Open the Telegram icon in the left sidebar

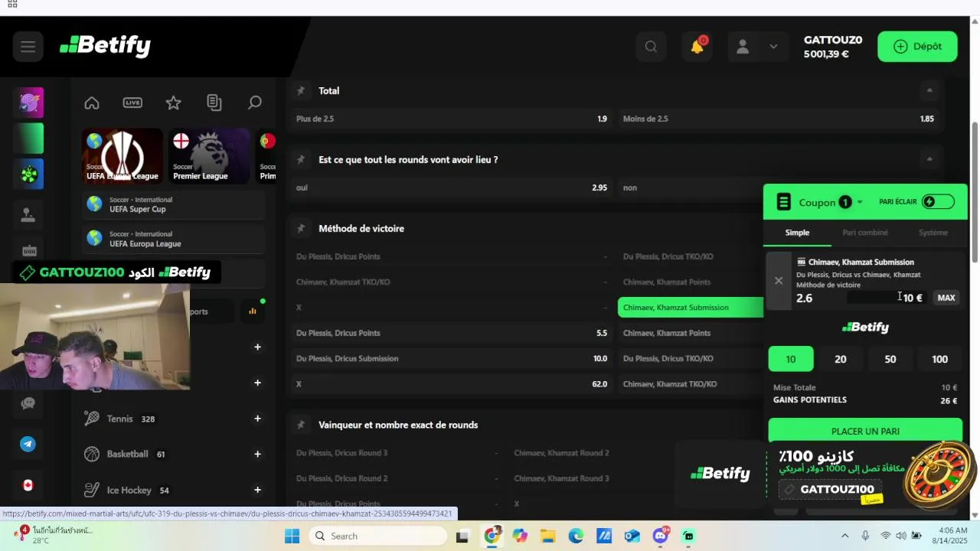point(28,444)
